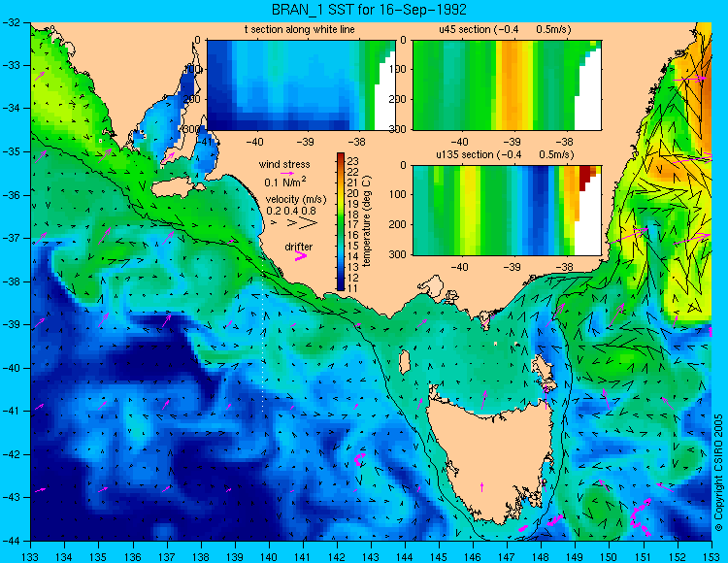Click the "0.1 N/m²" legend value
728x563 pixels.
coord(285,182)
